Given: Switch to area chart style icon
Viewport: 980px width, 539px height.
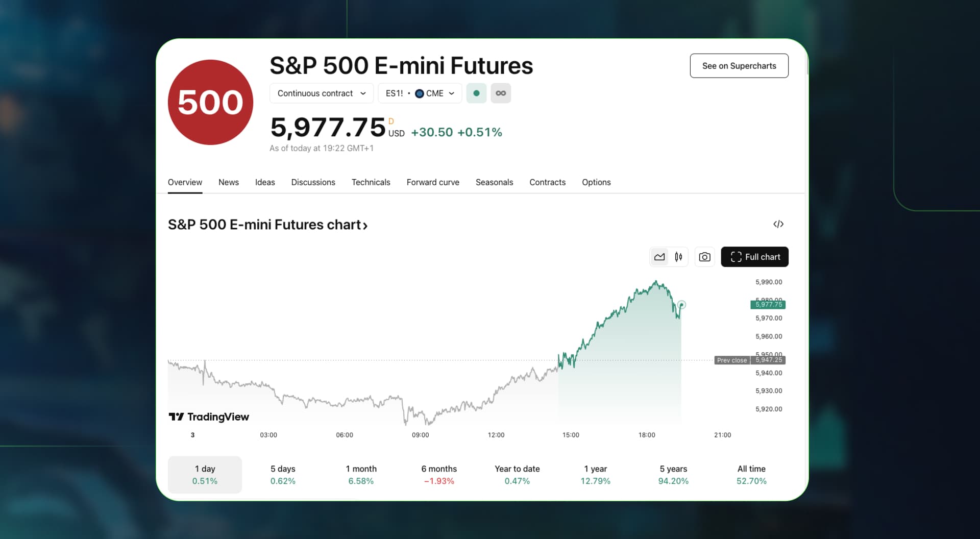Looking at the screenshot, I should (659, 257).
